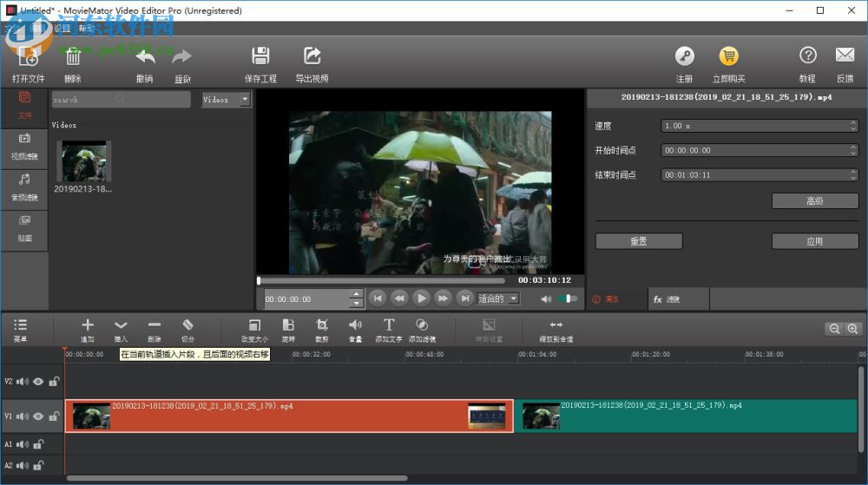The height and width of the screenshot is (485, 868).
Task: Click the preview seek bar
Action: [x=381, y=280]
